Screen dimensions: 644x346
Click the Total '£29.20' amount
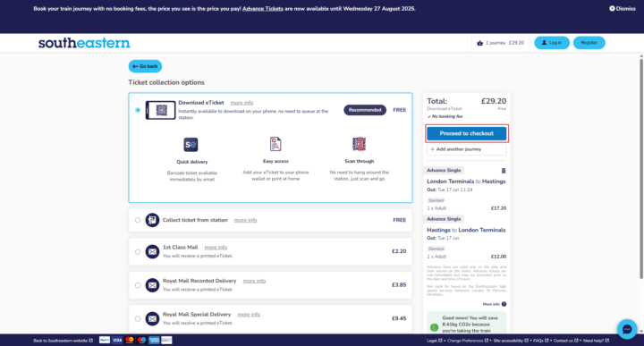pyautogui.click(x=493, y=101)
